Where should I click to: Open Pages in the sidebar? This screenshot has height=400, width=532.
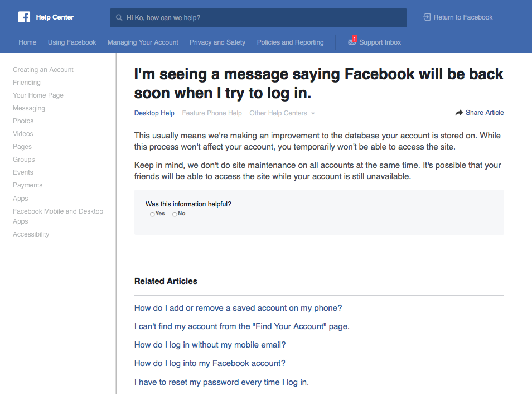click(x=22, y=147)
